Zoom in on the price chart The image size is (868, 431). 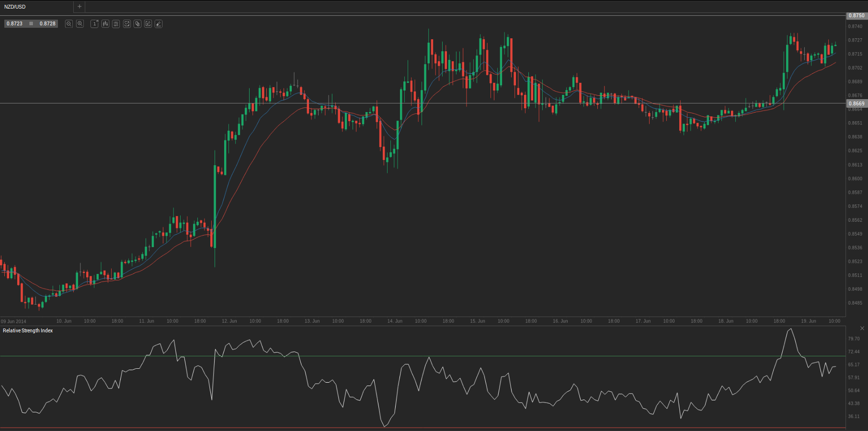click(80, 23)
